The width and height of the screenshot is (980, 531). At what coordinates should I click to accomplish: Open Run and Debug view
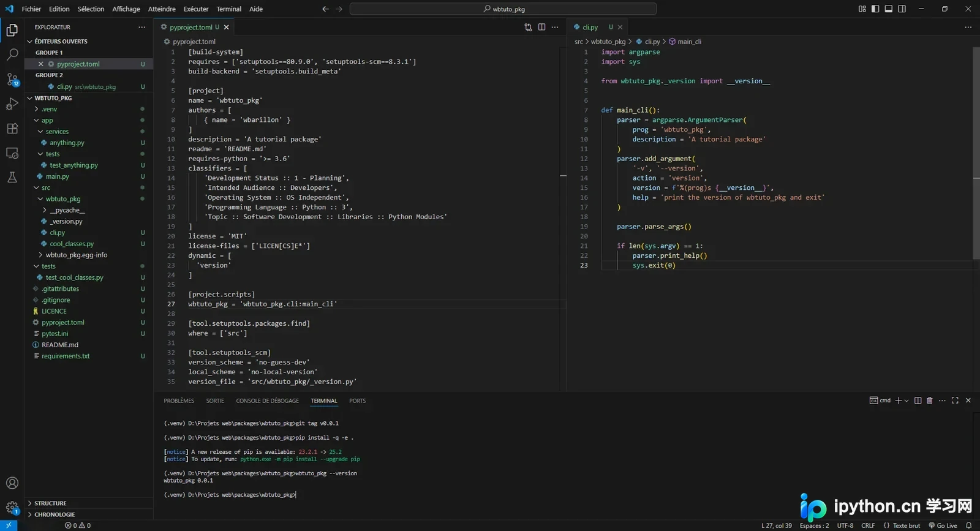coord(12,104)
